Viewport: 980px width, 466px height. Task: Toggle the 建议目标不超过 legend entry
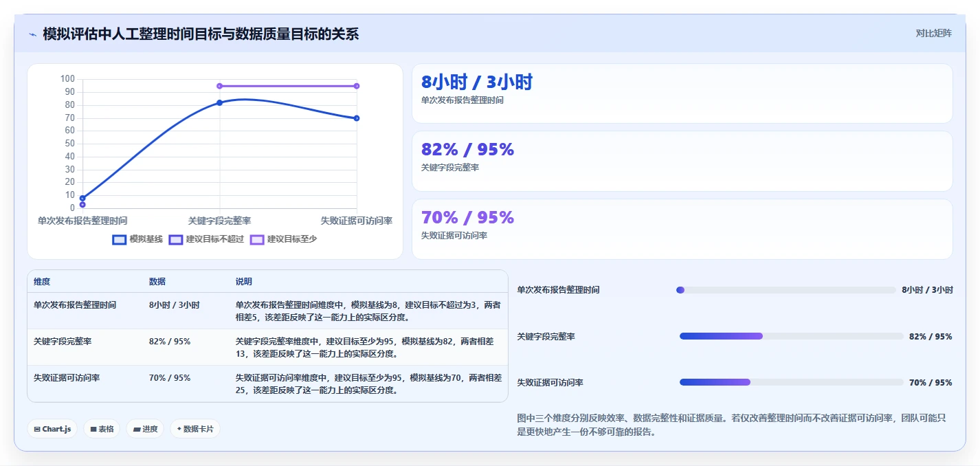click(206, 239)
